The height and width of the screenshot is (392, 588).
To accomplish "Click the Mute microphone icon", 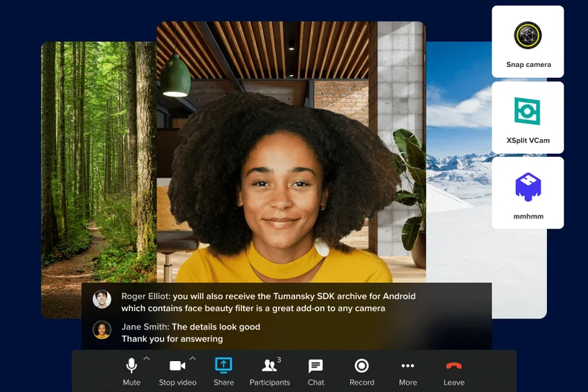I will (x=132, y=366).
